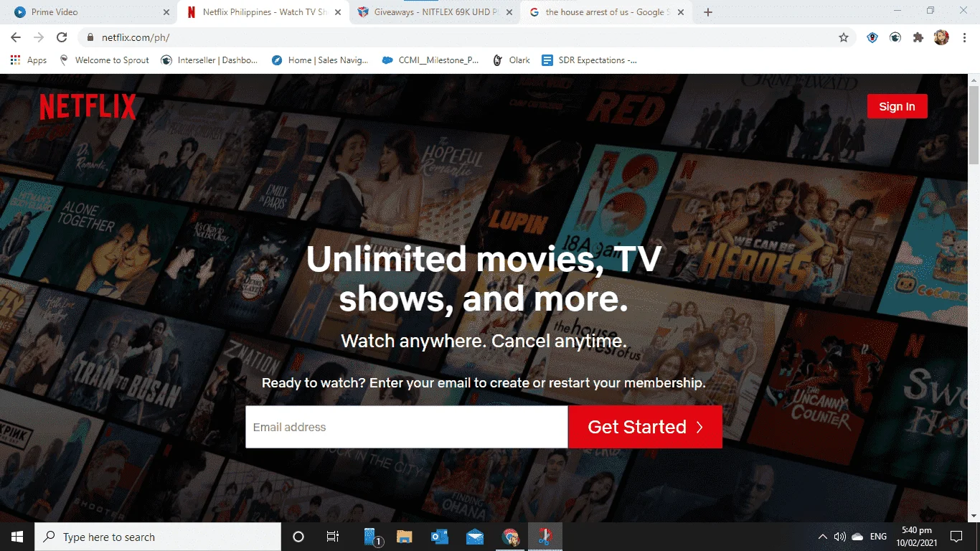Screen dimensions: 980x551
Task: Click the taskbar search box
Action: (x=158, y=537)
